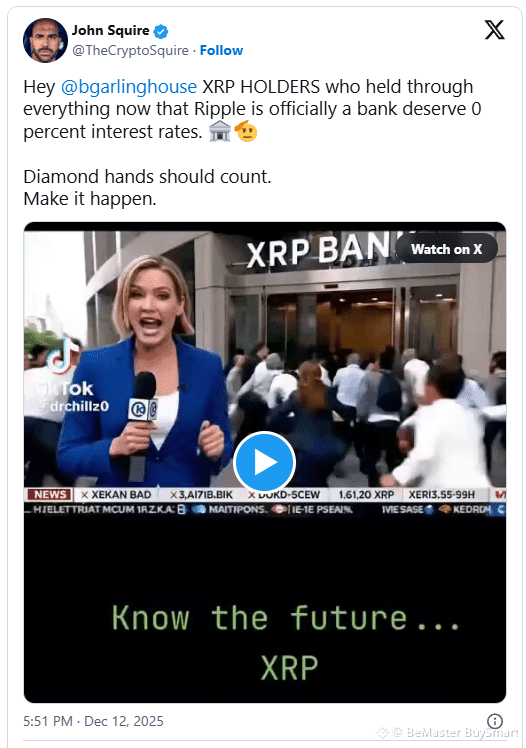
Task: Click the bank building emoji
Action: pyautogui.click(x=219, y=131)
